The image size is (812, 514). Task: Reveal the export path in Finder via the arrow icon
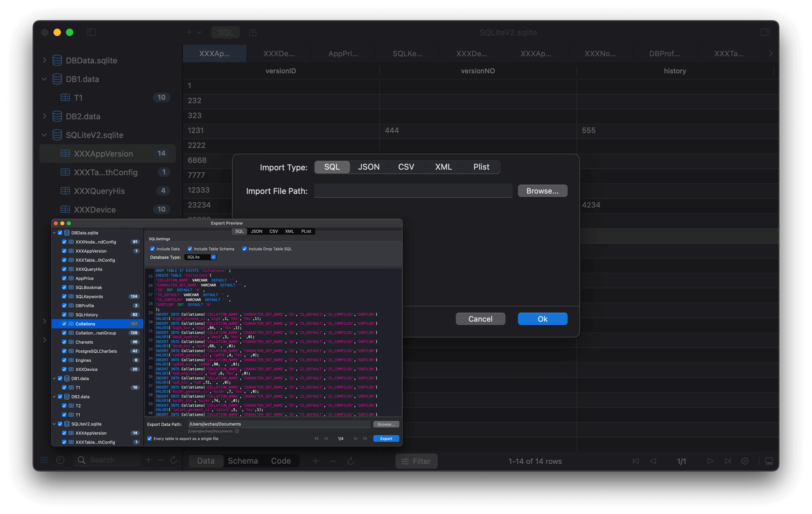[x=237, y=431]
